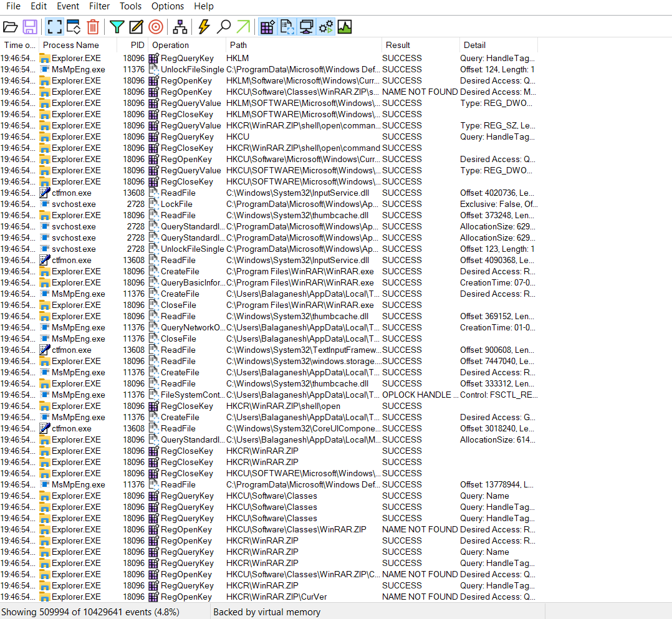Viewport: 672px width, 619px height.
Task: Click the "Backed by virtual memory" status text
Action: (x=267, y=612)
